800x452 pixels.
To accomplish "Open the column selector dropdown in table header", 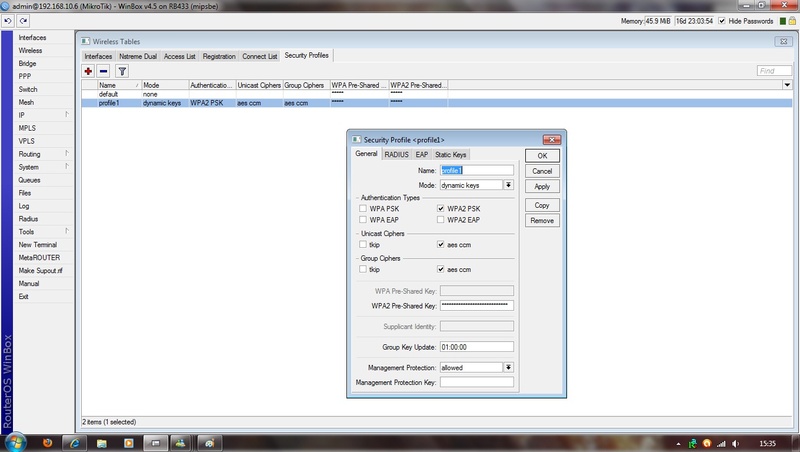I will click(x=787, y=85).
